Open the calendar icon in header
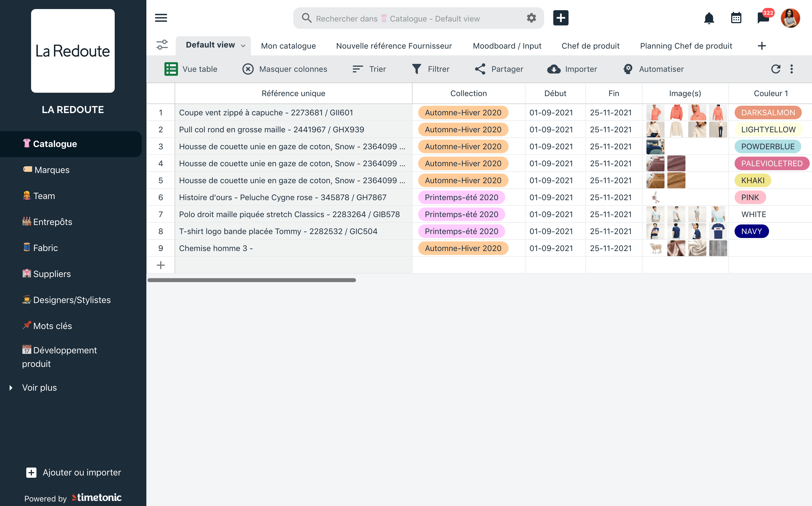Image resolution: width=812 pixels, height=506 pixels. click(736, 18)
